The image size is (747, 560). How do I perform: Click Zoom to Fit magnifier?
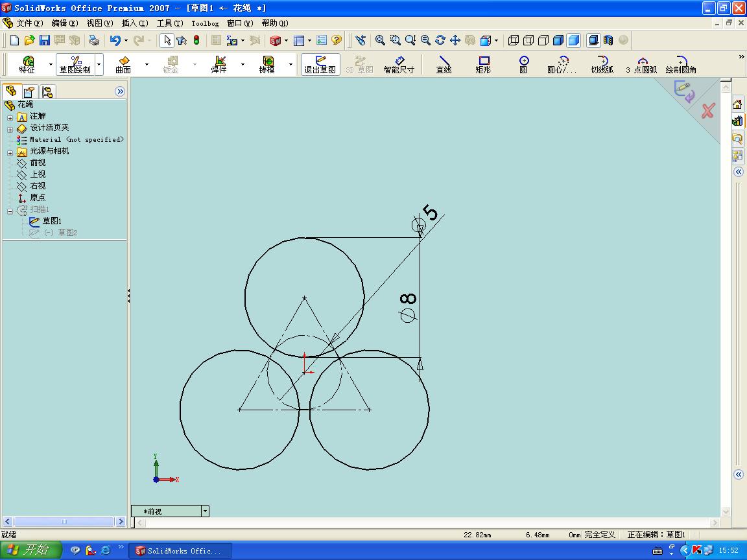click(380, 40)
